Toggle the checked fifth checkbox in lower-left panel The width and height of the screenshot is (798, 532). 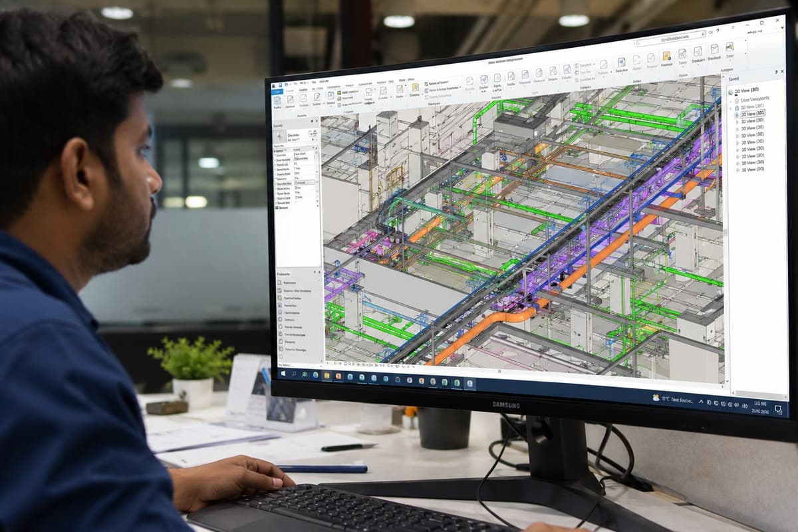click(280, 313)
